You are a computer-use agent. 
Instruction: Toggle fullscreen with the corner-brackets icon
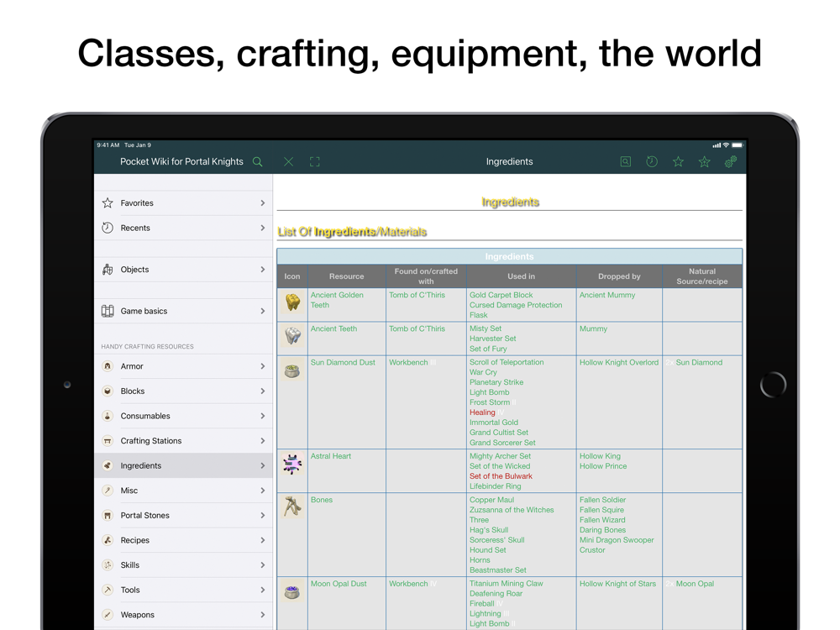(x=315, y=162)
